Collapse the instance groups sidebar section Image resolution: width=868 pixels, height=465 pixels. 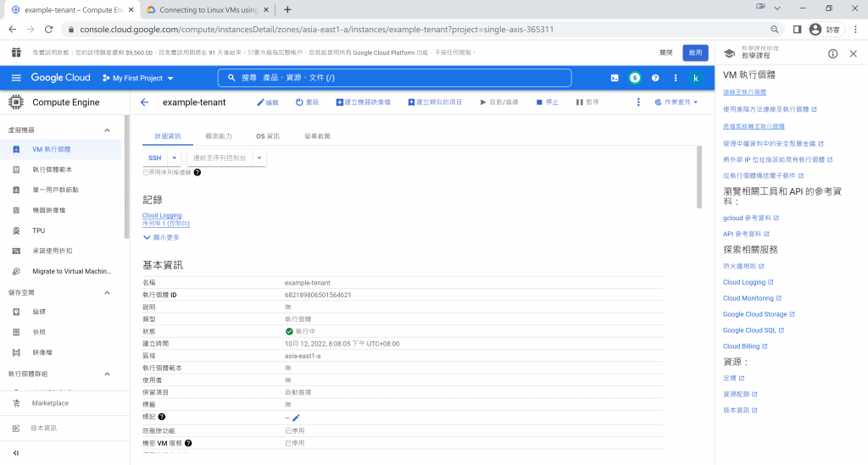click(108, 374)
